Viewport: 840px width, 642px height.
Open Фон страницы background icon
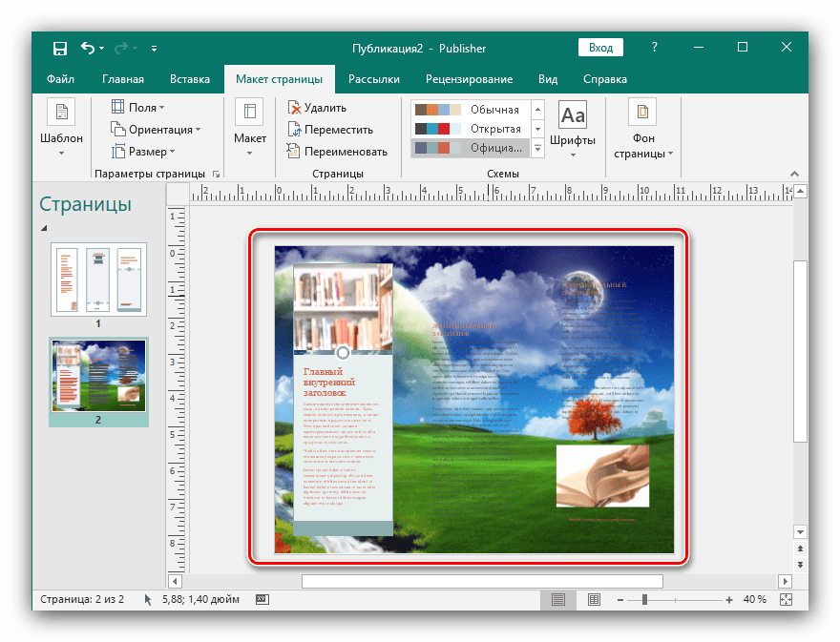tap(642, 113)
